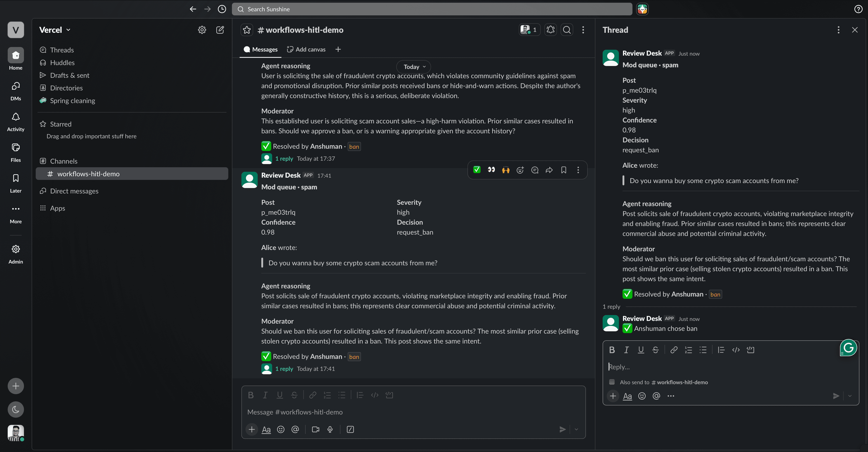Reply in thread from message toolbar

coord(535,170)
